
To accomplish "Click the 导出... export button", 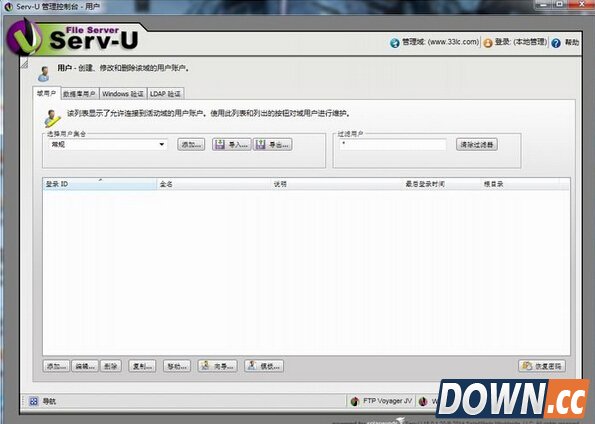I will [272, 144].
